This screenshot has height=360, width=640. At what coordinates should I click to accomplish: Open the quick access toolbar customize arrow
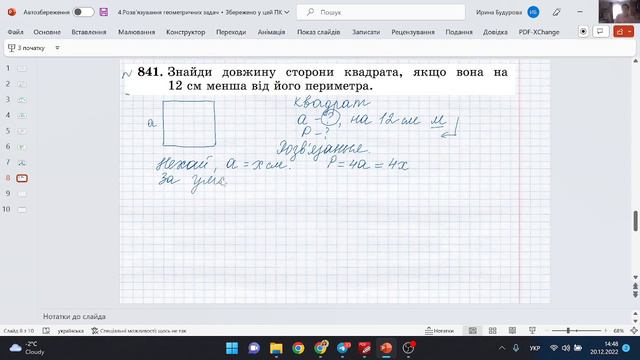point(58,48)
